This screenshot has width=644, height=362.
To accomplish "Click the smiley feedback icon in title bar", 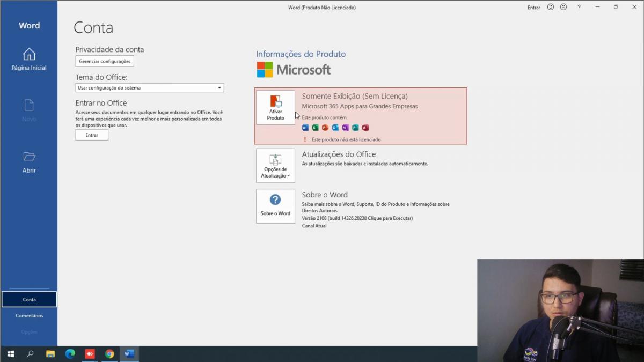I will (x=551, y=7).
